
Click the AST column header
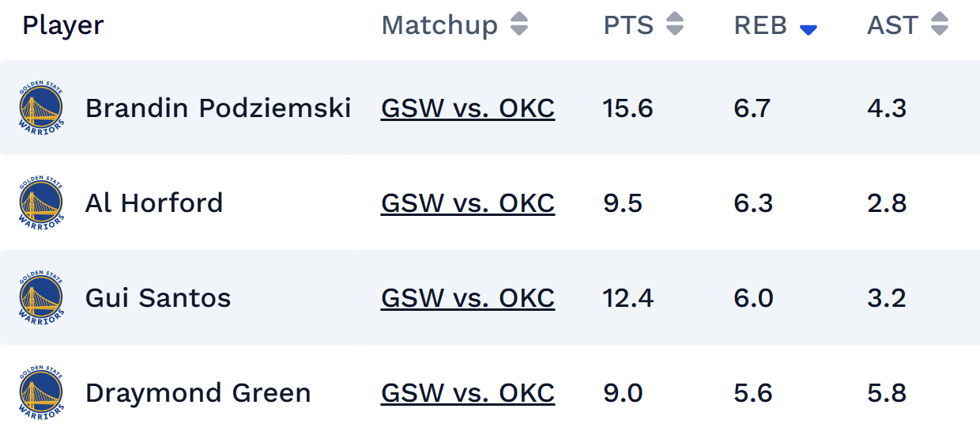pos(892,25)
